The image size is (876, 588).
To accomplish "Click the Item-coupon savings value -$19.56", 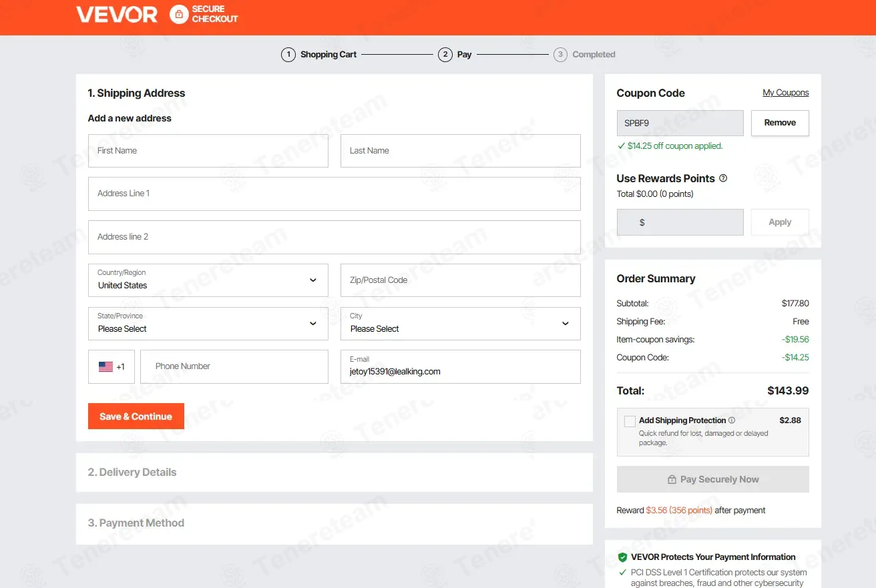I will point(795,339).
